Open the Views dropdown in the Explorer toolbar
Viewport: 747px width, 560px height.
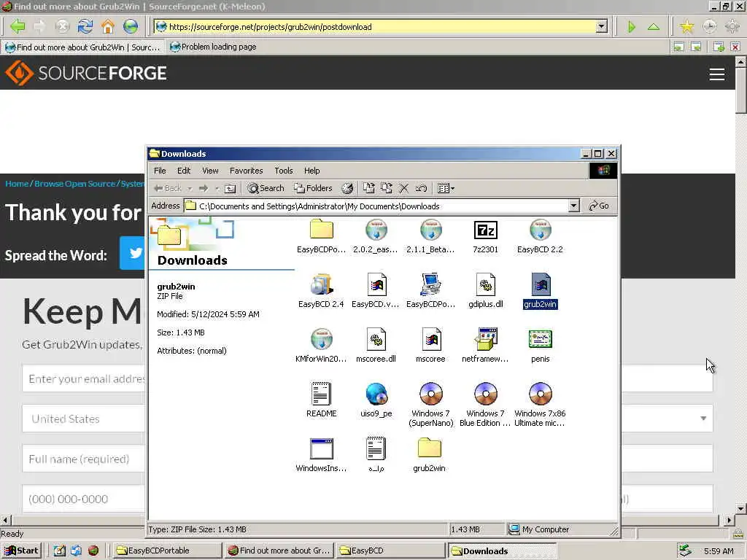click(x=446, y=188)
